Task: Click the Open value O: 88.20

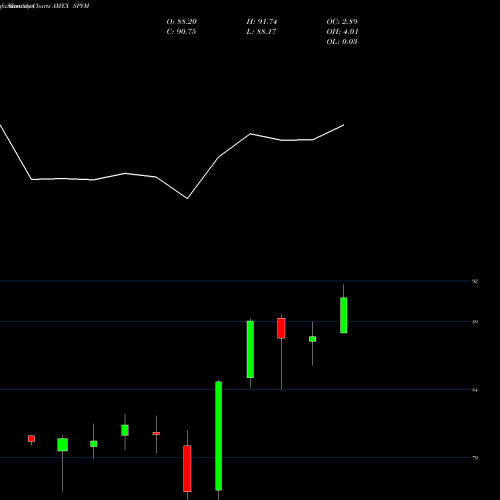Action: tap(182, 22)
